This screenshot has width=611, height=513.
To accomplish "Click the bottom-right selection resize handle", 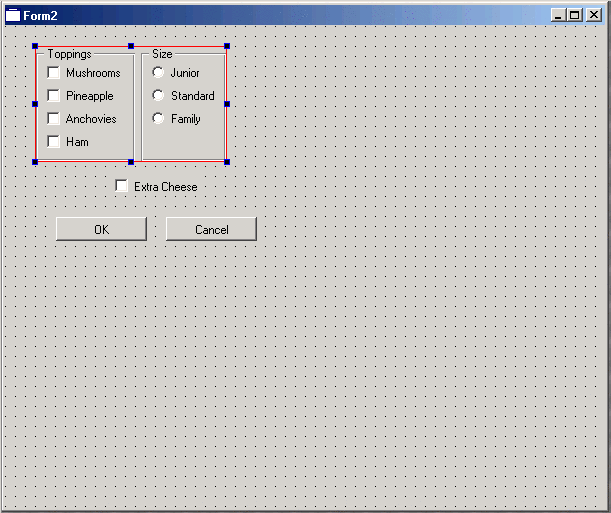I will pyautogui.click(x=227, y=161).
